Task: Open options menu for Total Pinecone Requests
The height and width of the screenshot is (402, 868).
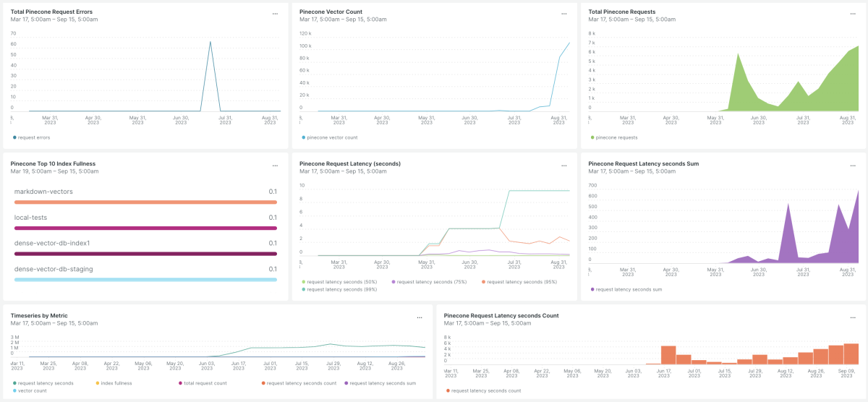Action: [x=853, y=14]
